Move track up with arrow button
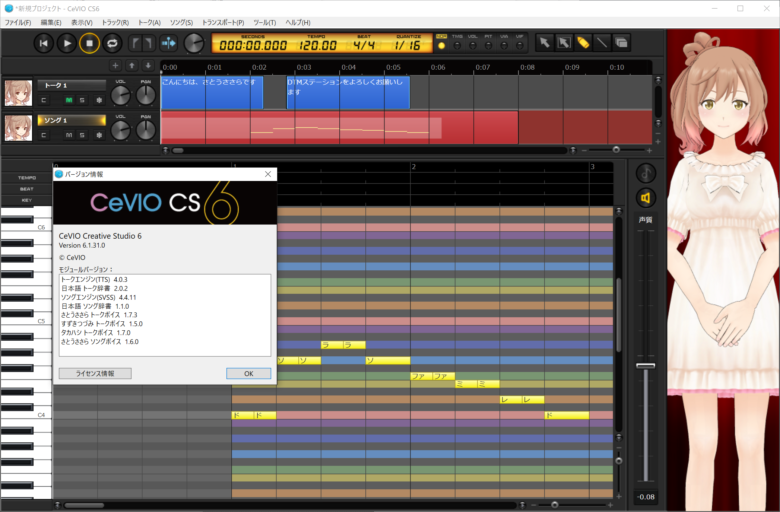 click(x=132, y=66)
